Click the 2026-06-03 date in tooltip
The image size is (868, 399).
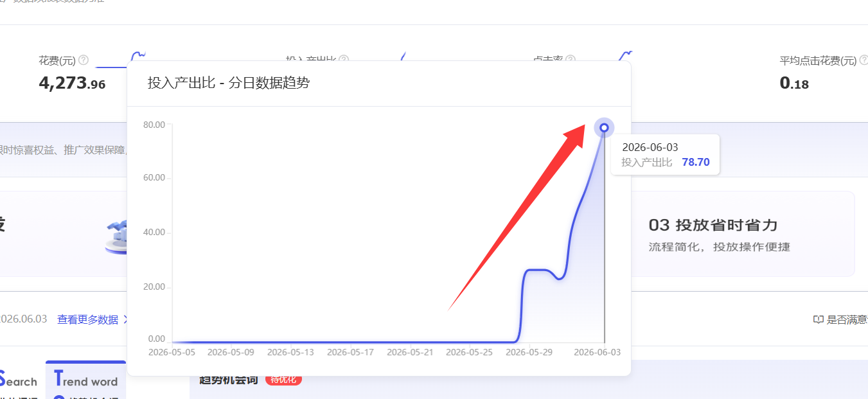(650, 147)
